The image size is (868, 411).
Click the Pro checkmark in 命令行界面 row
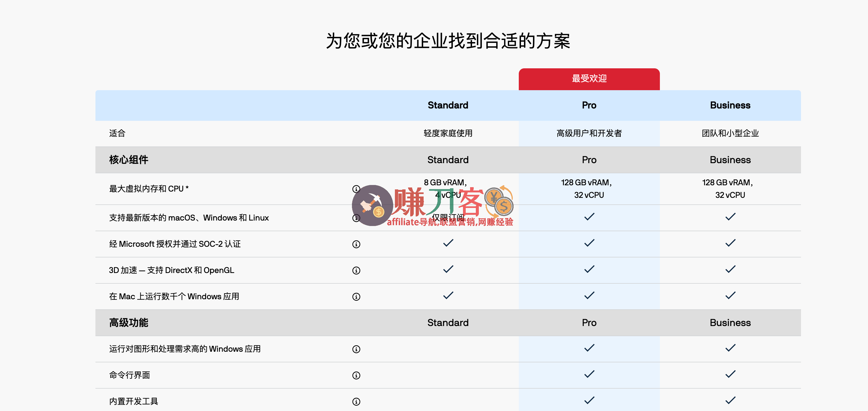pos(589,374)
